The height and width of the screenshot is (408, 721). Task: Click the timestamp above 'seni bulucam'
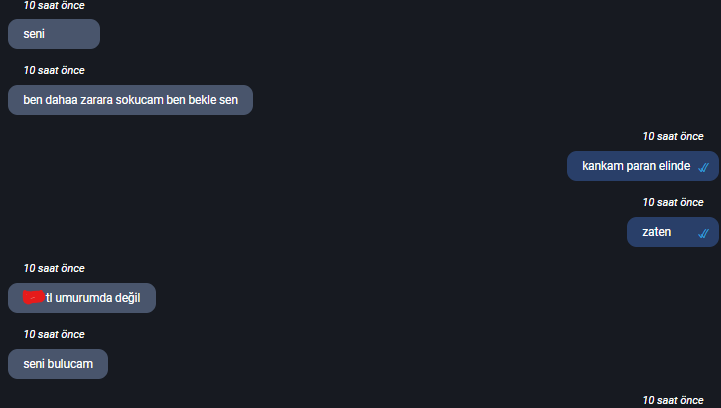coord(54,334)
